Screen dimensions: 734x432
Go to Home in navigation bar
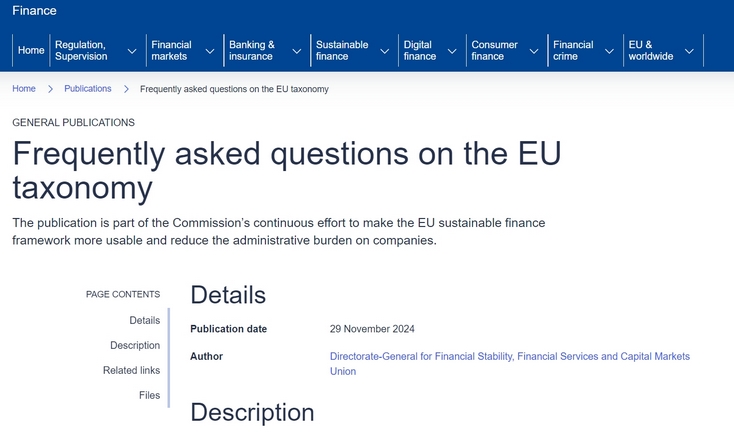31,51
